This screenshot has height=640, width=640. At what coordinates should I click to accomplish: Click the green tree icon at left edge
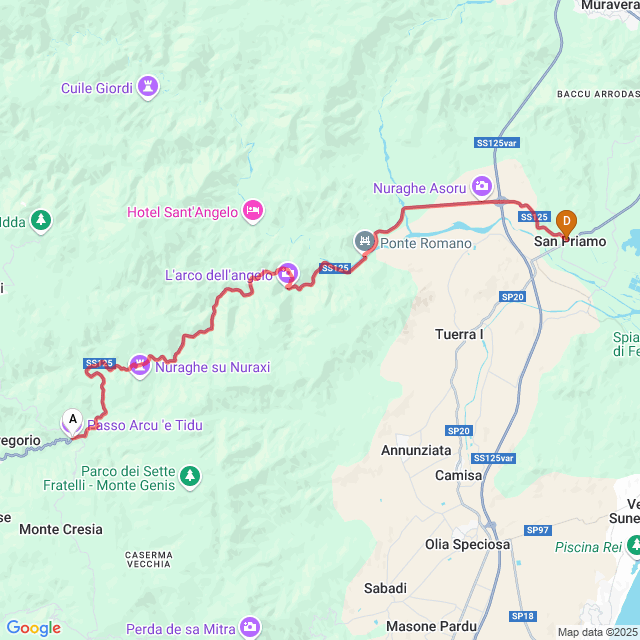(41, 220)
